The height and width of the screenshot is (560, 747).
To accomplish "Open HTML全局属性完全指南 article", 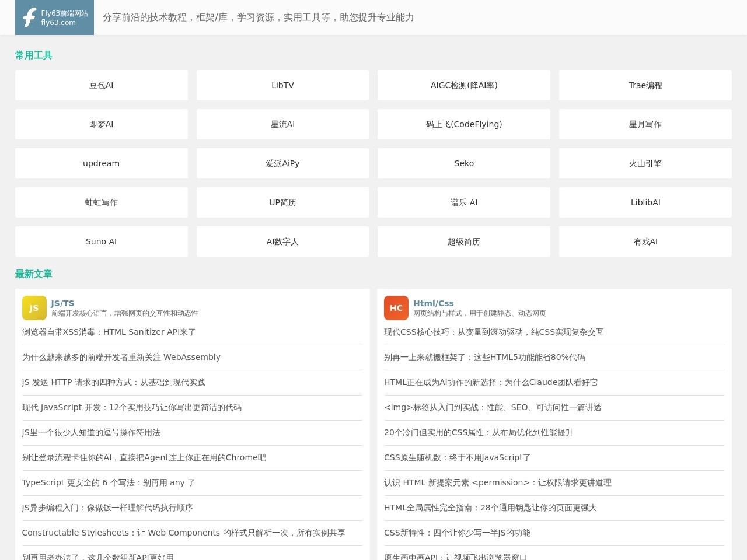I will pos(490,508).
